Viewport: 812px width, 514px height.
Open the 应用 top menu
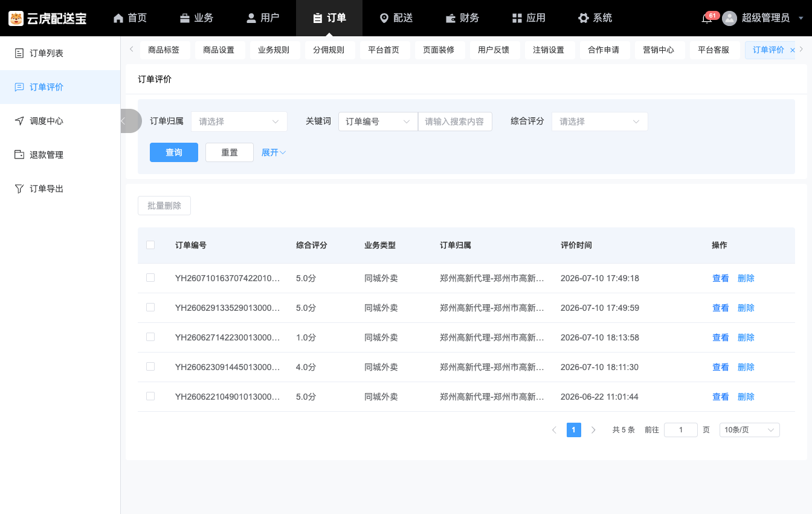point(529,18)
